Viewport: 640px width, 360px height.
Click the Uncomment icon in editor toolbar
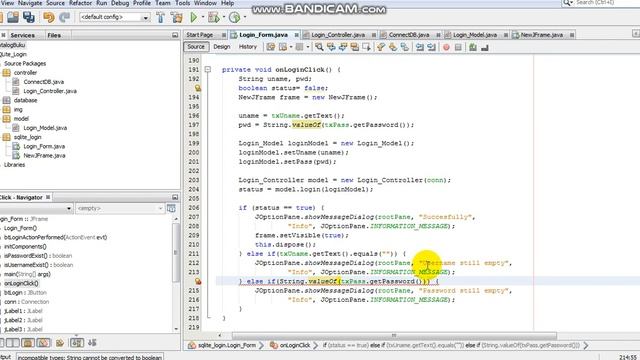(x=484, y=48)
